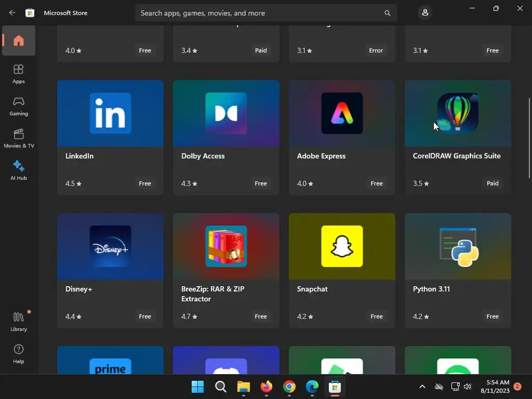The width and height of the screenshot is (532, 399).
Task: Show hidden icons in system tray
Action: coord(422,387)
